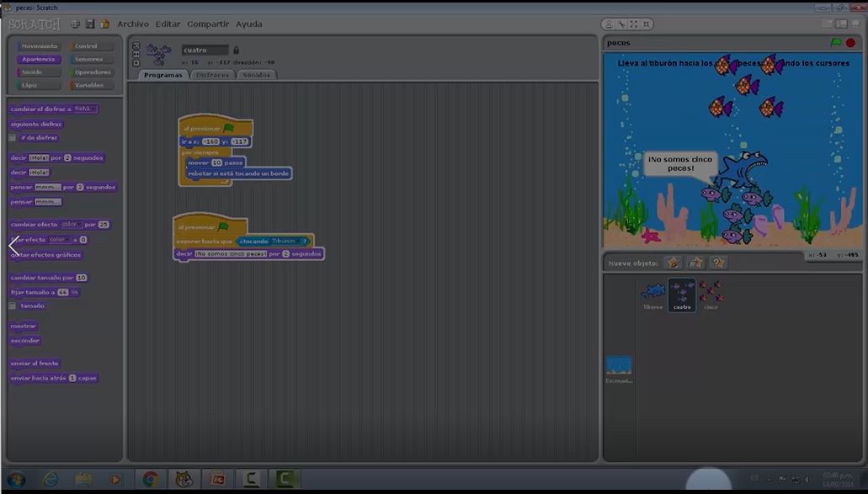Toggle the 'tamaño' reporter checkbox

(x=12, y=306)
